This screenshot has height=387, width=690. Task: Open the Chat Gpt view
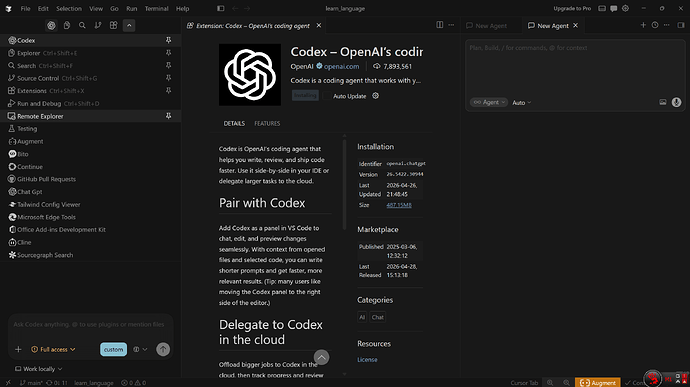click(x=90, y=192)
